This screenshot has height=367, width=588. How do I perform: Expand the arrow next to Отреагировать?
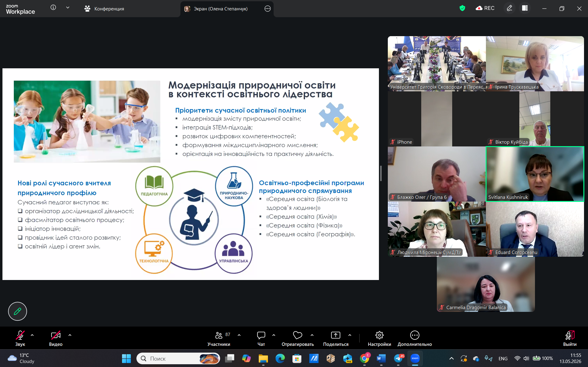click(312, 335)
